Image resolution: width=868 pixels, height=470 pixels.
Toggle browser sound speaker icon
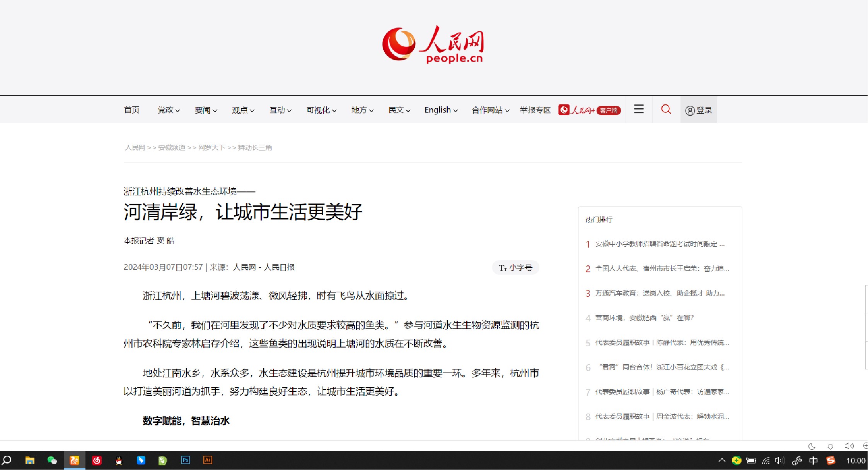pos(848,446)
